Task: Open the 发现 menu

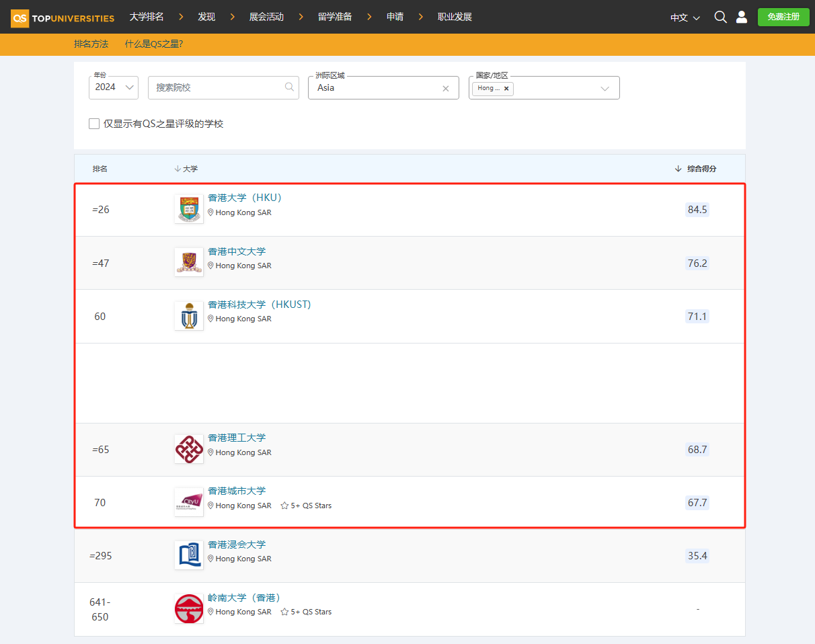Action: tap(206, 17)
